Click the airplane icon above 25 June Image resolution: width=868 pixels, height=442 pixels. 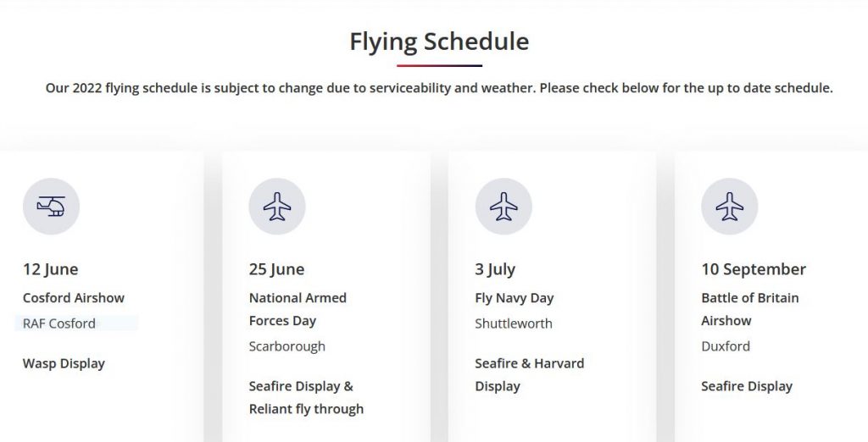[x=277, y=207]
